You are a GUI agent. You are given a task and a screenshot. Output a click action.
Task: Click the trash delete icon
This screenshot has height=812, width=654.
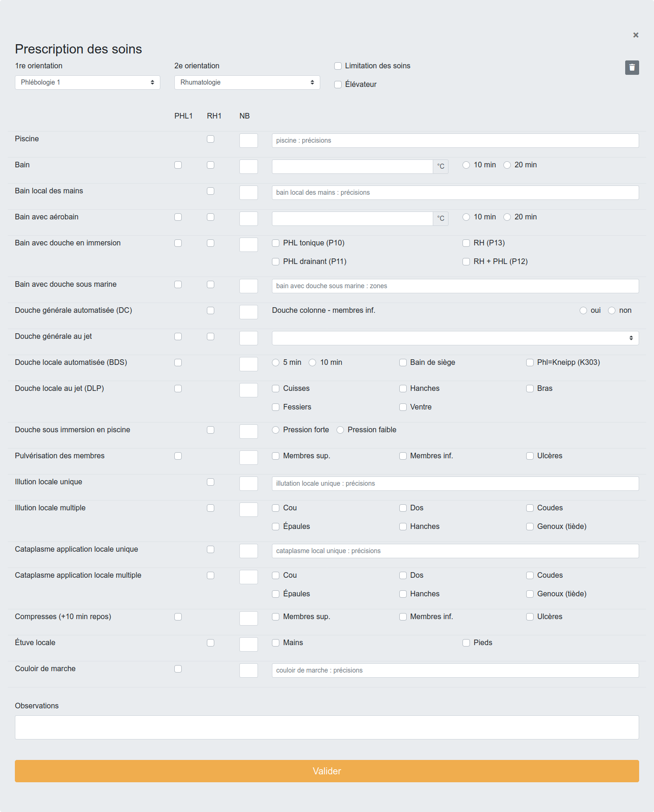[632, 68]
